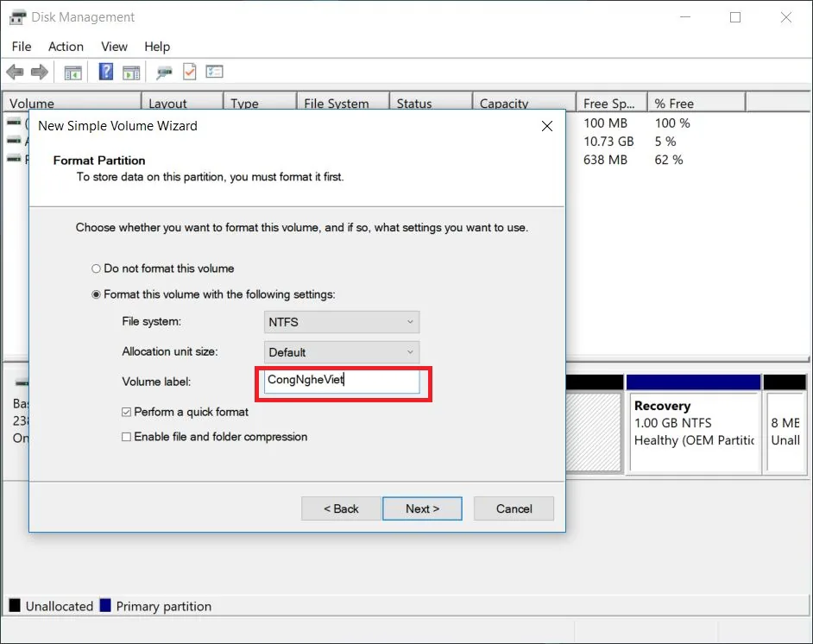813x644 pixels.
Task: Sort by the % Free column header
Action: [696, 103]
